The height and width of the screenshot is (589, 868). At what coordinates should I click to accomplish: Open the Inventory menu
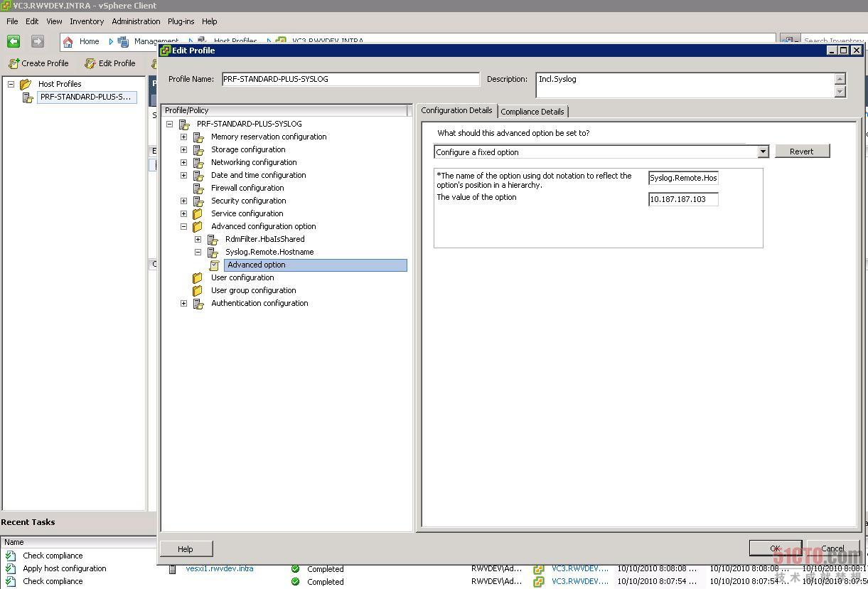click(87, 21)
